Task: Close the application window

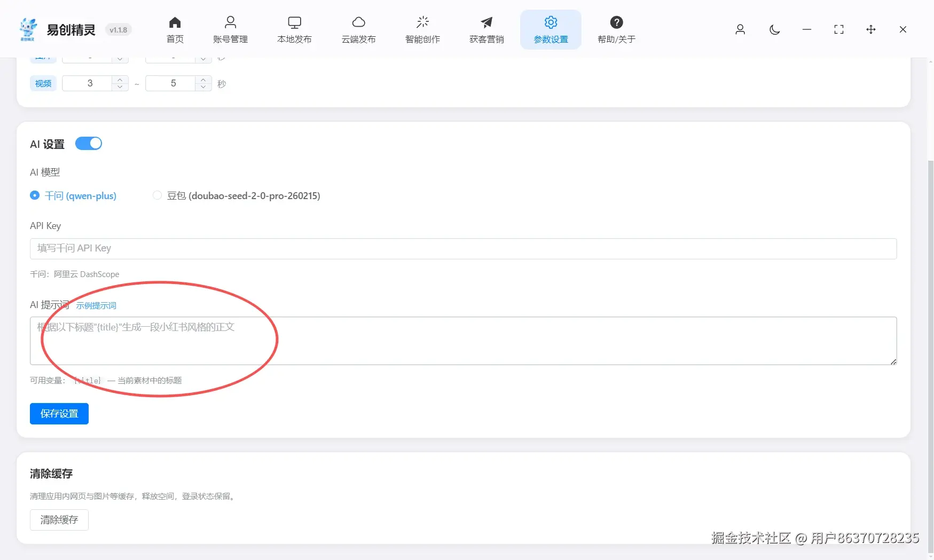Action: (x=902, y=29)
